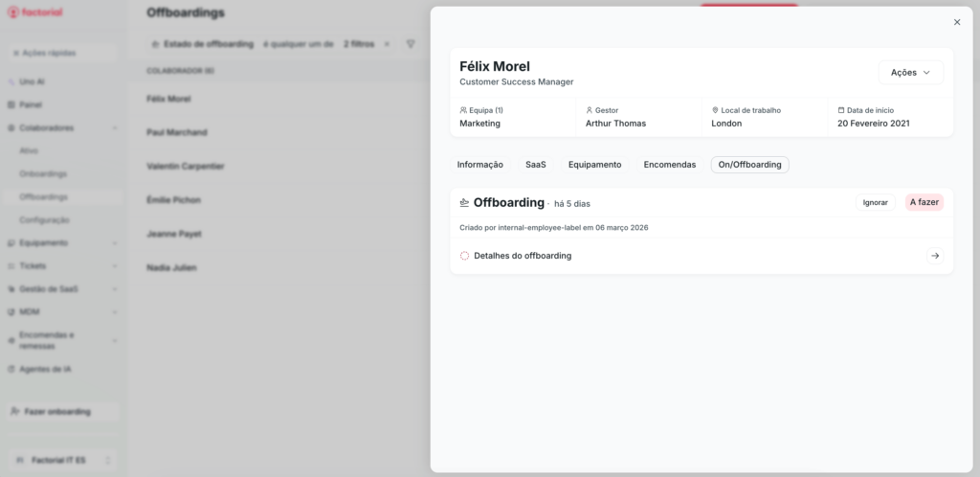The image size is (980, 477).
Task: Expand the Equipamento sidebar section
Action: pos(114,243)
